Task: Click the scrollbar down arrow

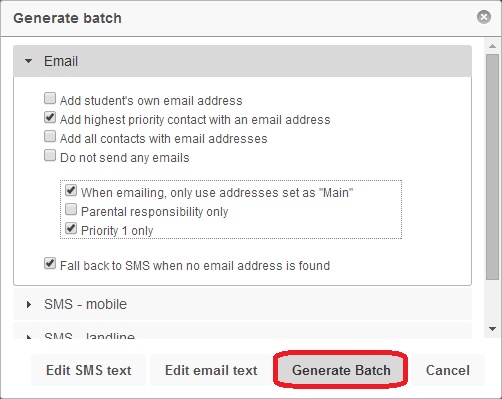Action: tap(493, 329)
